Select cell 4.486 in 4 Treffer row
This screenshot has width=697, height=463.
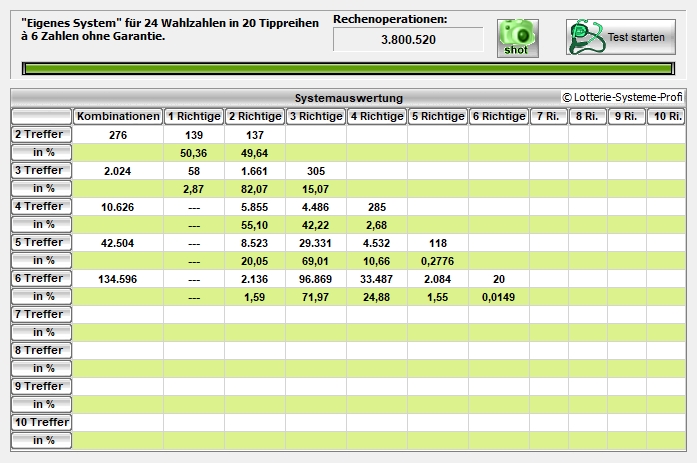316,207
